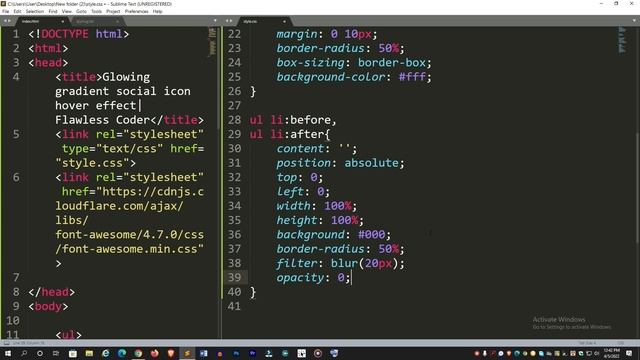Click 'width: 100%;' line
Image resolution: width=640 pixels, height=360 pixels.
click(317, 206)
